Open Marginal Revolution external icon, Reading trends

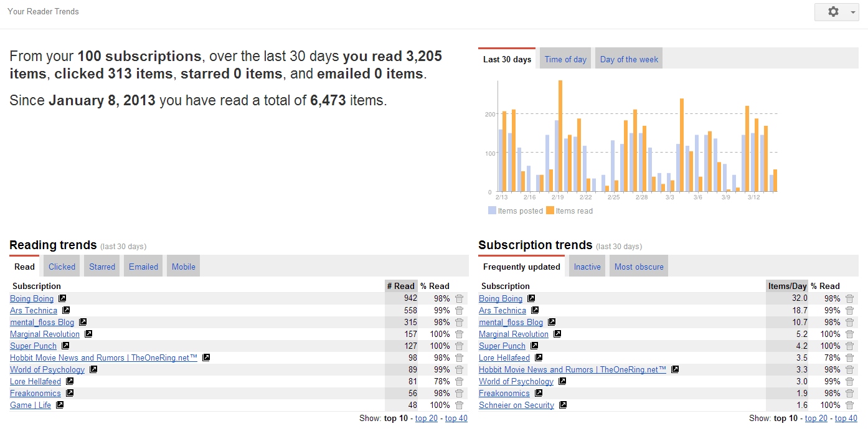(x=88, y=334)
